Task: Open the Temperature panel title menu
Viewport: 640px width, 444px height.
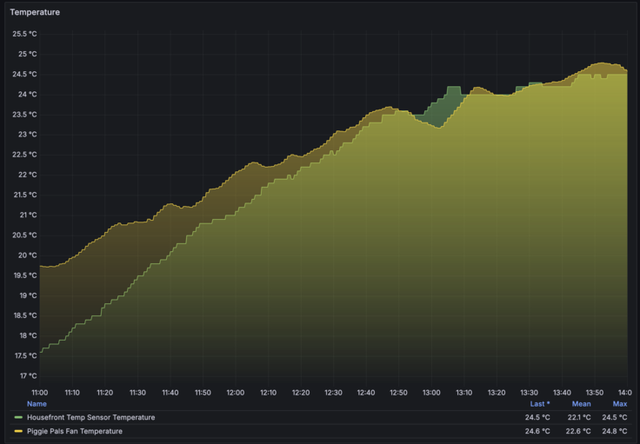Action: [x=35, y=12]
